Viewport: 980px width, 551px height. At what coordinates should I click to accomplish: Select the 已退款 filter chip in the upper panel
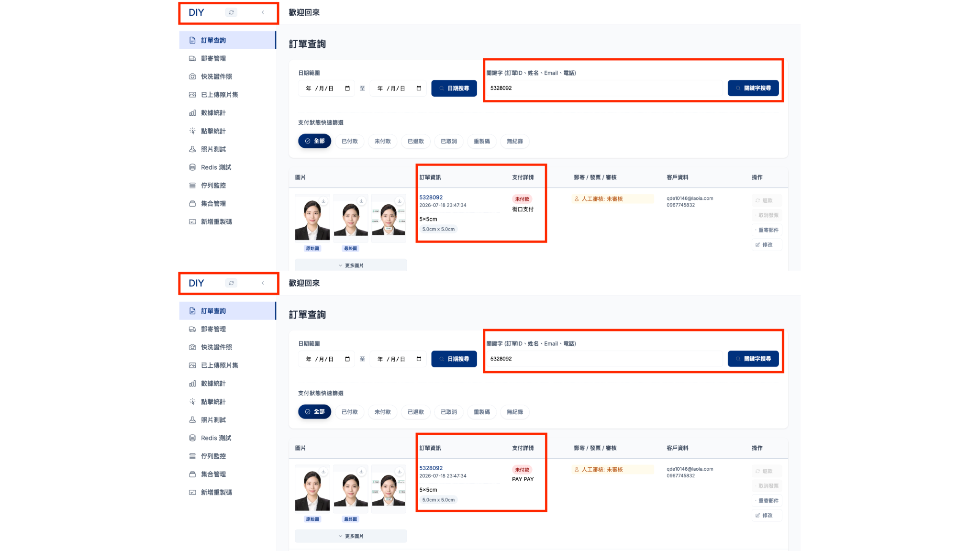click(x=416, y=141)
